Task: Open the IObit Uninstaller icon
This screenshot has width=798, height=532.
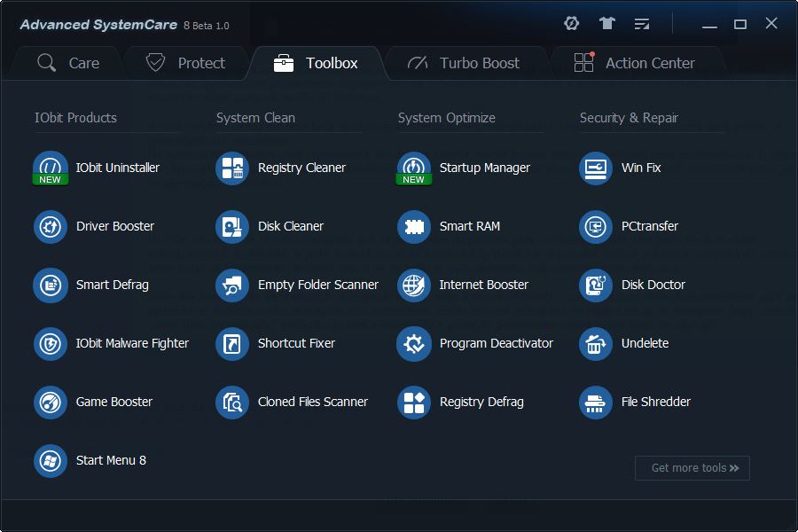Action: pyautogui.click(x=51, y=168)
